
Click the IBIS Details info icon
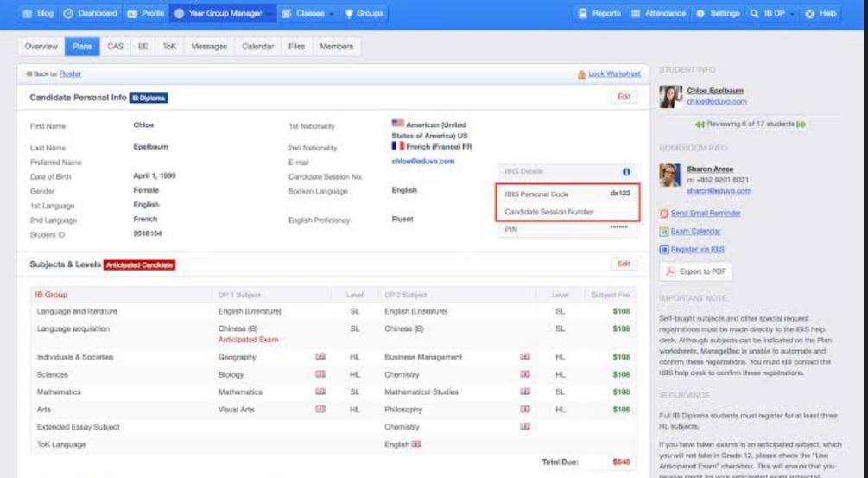(x=626, y=172)
